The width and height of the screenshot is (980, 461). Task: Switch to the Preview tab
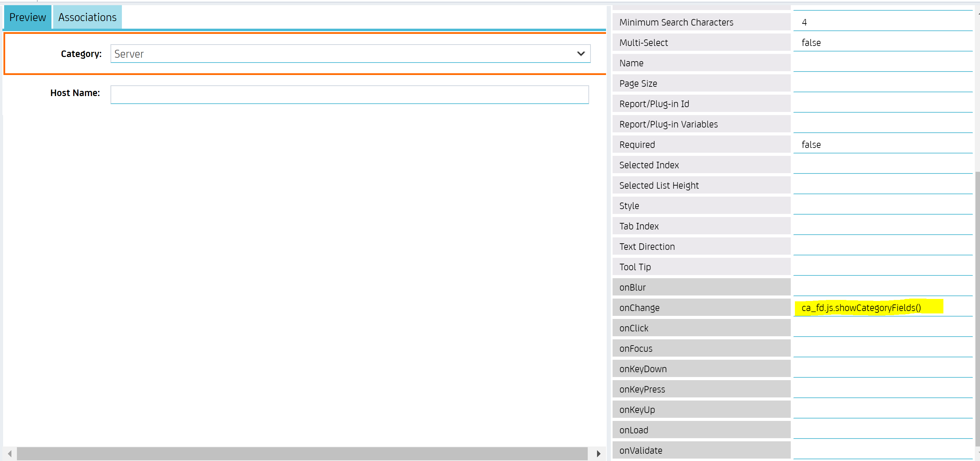[27, 17]
